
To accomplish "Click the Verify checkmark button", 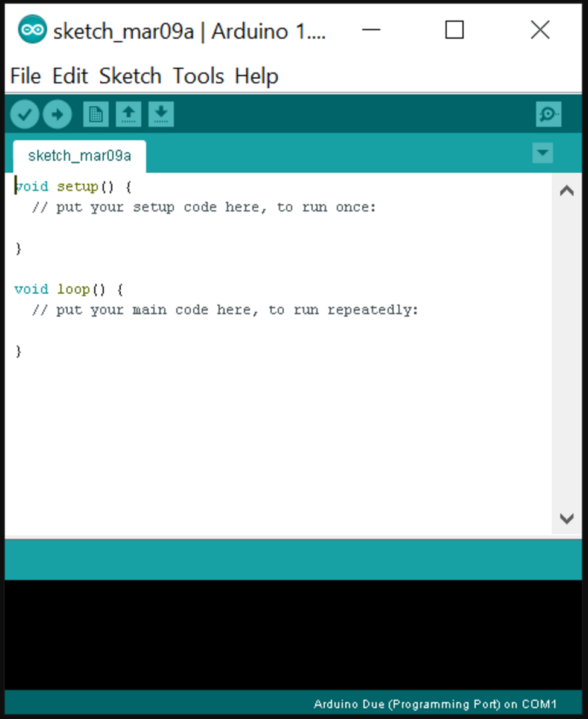I will pos(25,114).
